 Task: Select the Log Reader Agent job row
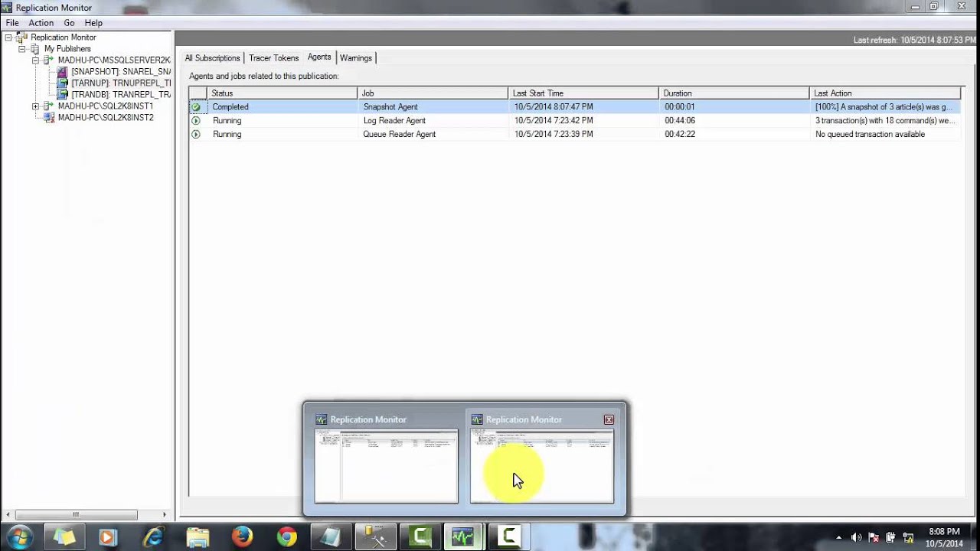click(x=574, y=121)
